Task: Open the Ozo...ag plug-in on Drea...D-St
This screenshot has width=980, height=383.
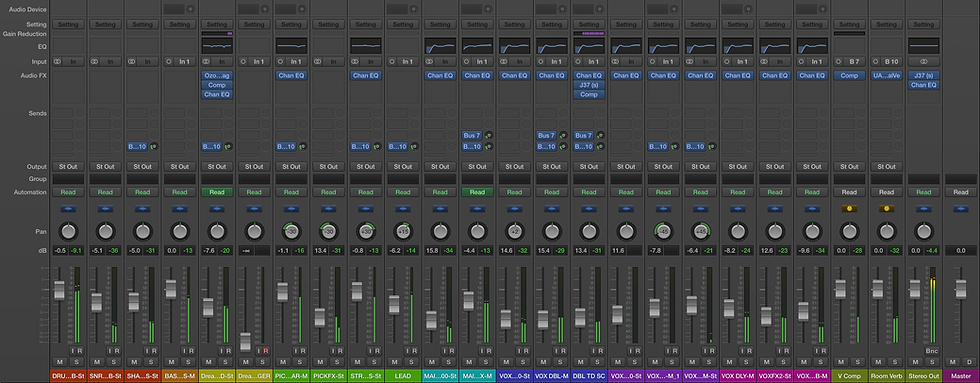Action: [x=217, y=75]
